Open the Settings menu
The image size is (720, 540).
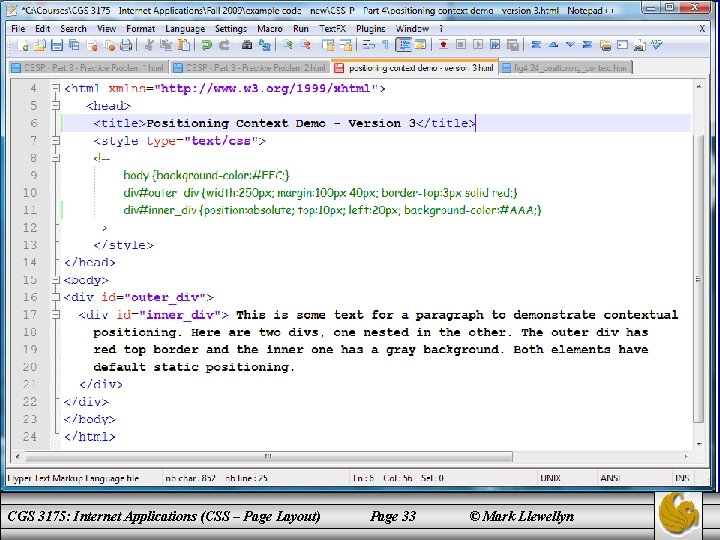click(x=230, y=29)
